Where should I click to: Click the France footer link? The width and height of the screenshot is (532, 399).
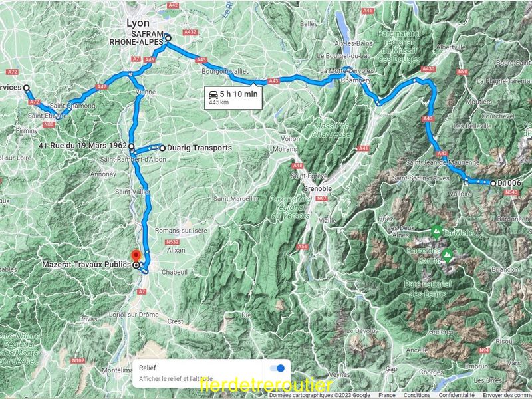[387, 395]
